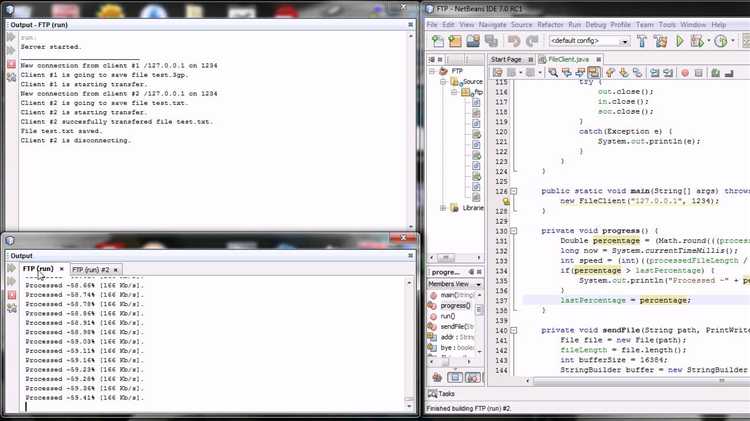Viewport: 750px width, 421px height.
Task: Open the Tasks panel button
Action: coord(441,394)
